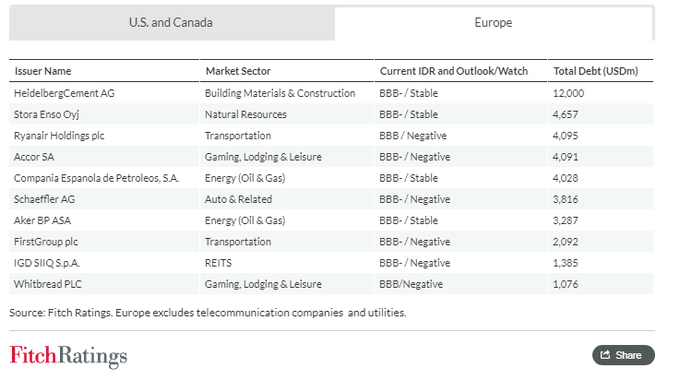Select the Europe tab

[494, 23]
